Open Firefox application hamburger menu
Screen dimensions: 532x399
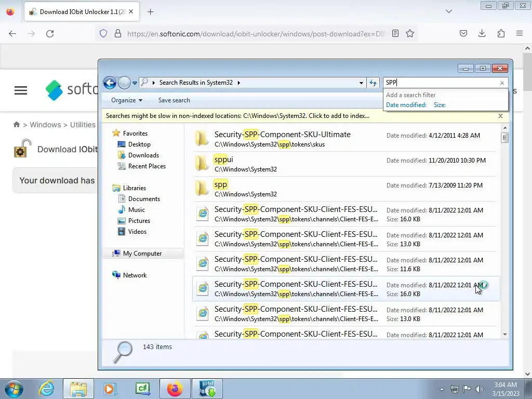520,33
